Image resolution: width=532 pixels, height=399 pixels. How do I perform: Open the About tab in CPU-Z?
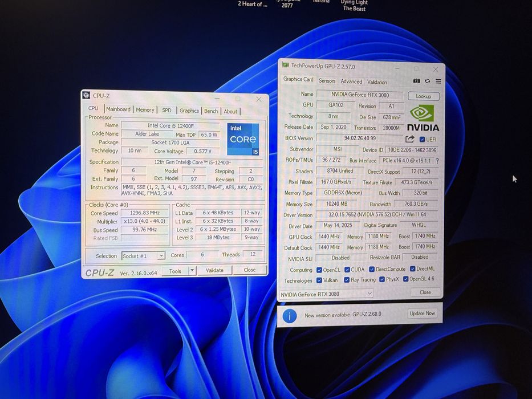(230, 111)
